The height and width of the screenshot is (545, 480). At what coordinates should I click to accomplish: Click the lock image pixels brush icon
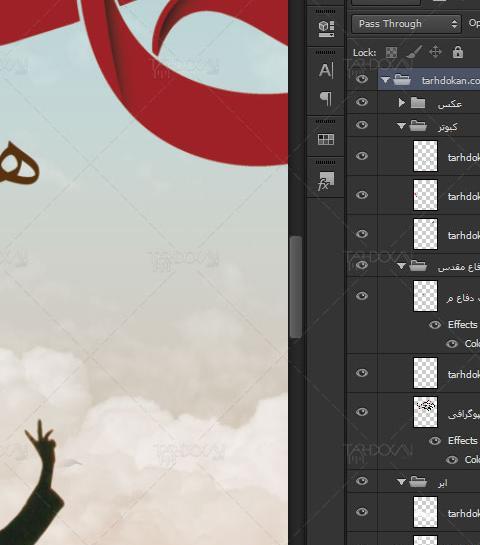(414, 52)
